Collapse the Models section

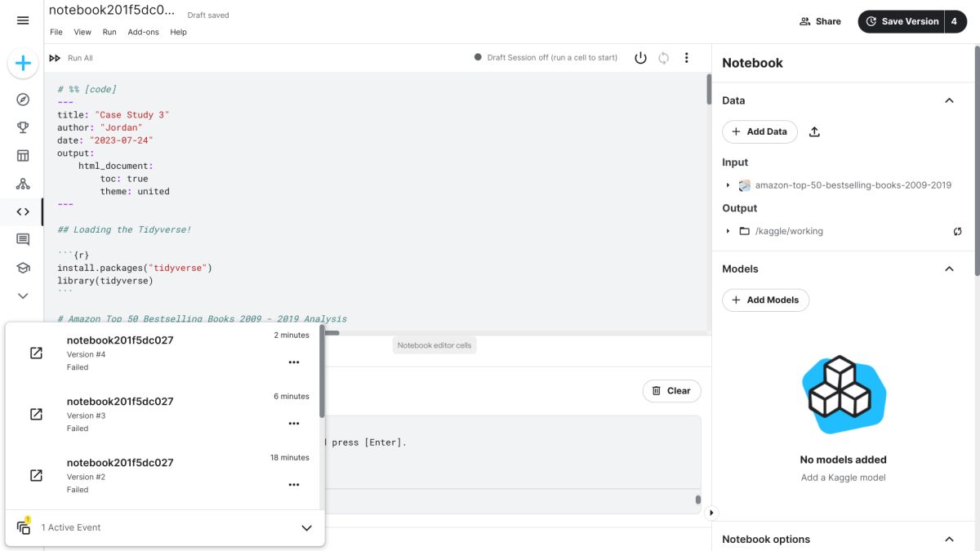click(949, 269)
